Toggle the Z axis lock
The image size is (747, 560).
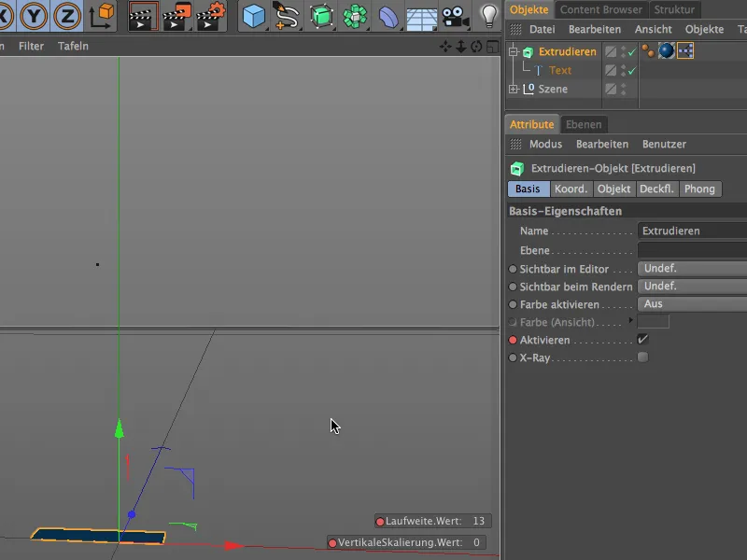[x=66, y=16]
